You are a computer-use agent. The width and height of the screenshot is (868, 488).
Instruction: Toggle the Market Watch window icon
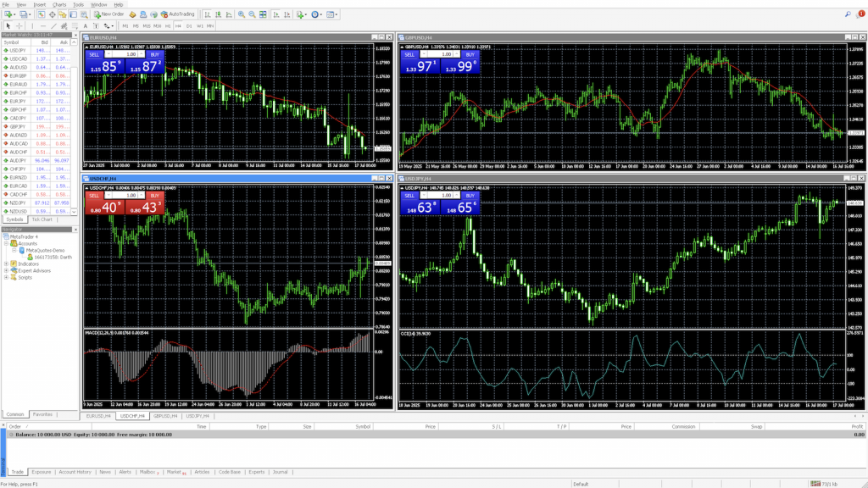pyautogui.click(x=41, y=14)
